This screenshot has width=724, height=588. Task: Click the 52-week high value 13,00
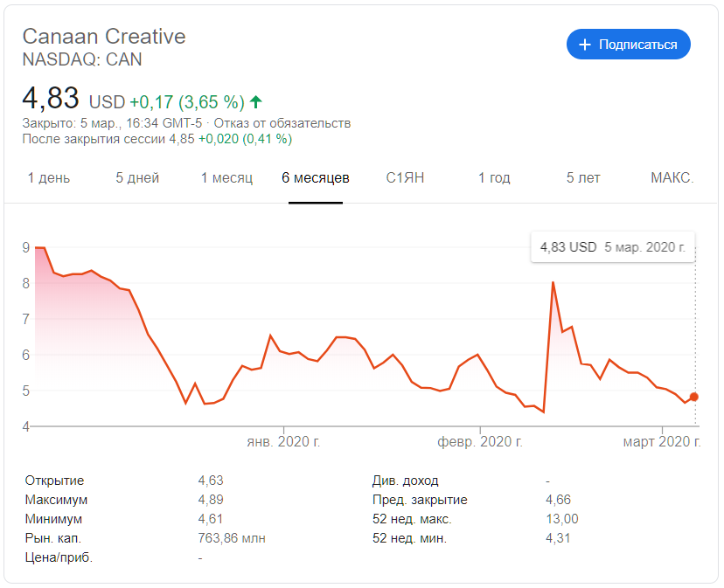(x=562, y=519)
